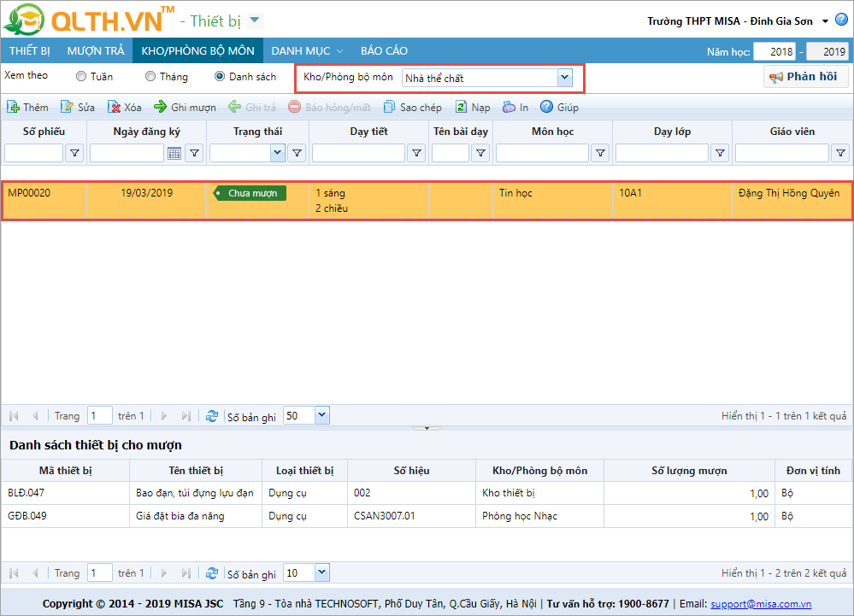The width and height of the screenshot is (854, 616).
Task: Click filter icon under Ngày đăng ký
Action: click(x=194, y=153)
